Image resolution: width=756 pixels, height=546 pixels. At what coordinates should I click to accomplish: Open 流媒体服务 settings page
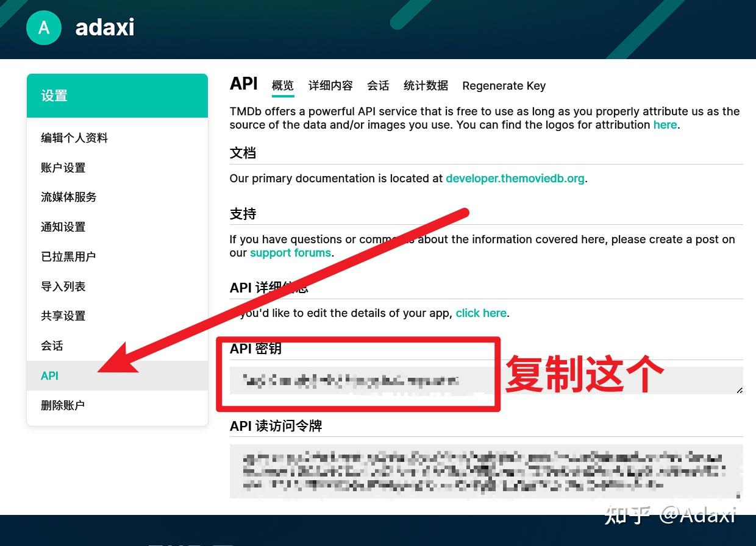click(68, 197)
